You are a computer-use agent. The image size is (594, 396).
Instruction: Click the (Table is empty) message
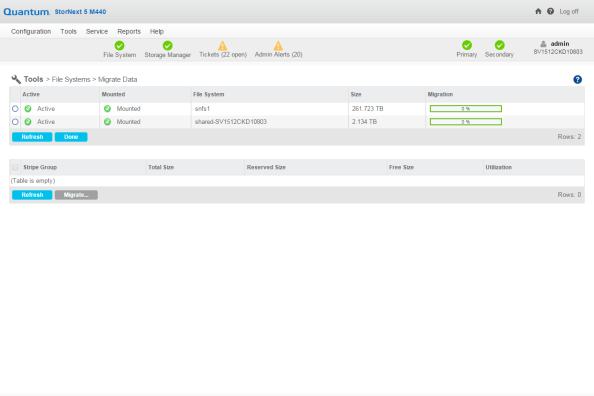click(33, 181)
